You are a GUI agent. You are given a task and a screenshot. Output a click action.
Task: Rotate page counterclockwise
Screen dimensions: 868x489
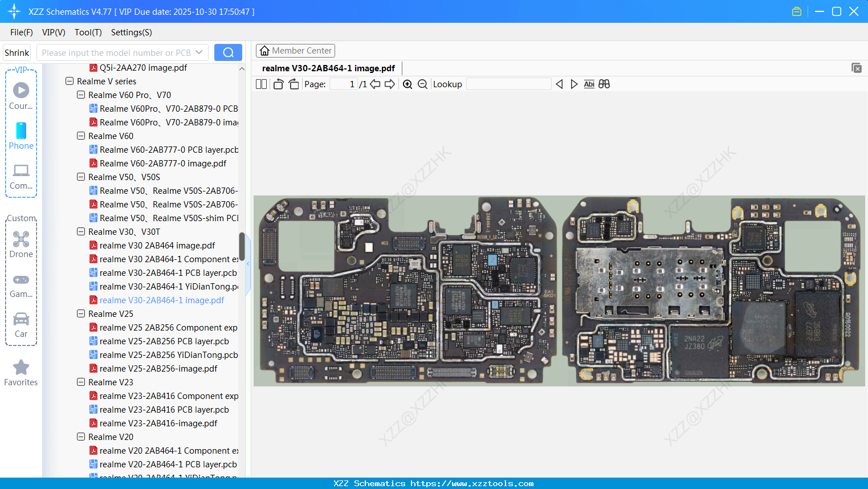278,84
